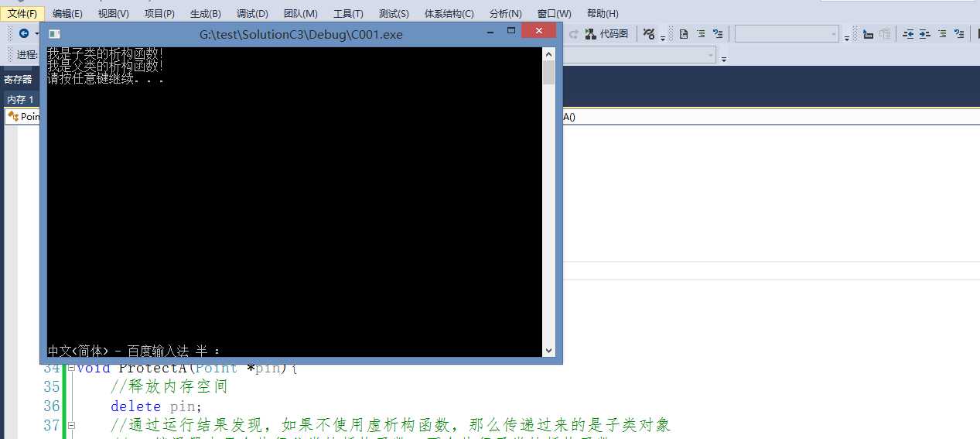
Task: Open the 生成(B) menu
Action: click(x=205, y=14)
